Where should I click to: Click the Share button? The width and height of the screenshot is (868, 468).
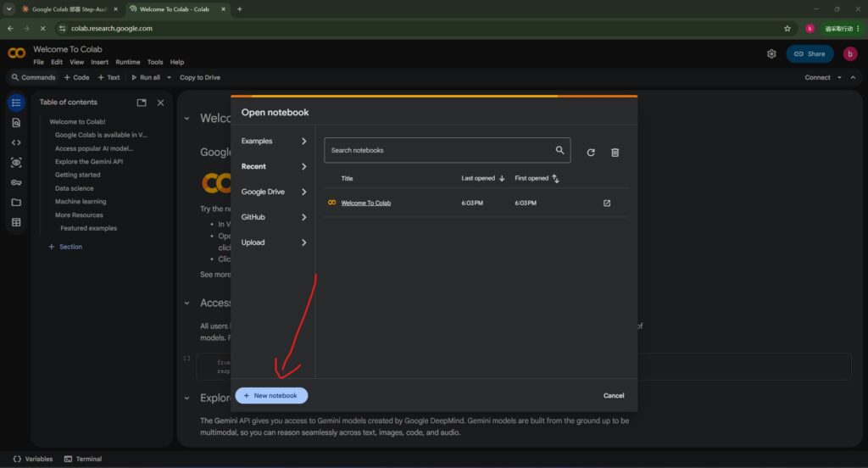810,53
